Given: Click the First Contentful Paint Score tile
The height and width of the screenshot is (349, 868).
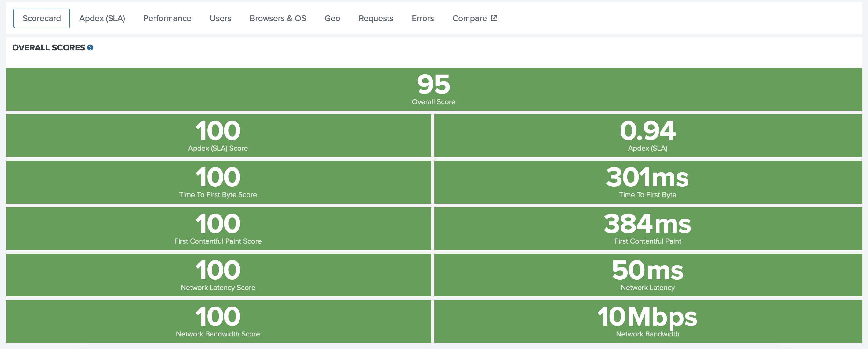Looking at the screenshot, I should coord(218,229).
